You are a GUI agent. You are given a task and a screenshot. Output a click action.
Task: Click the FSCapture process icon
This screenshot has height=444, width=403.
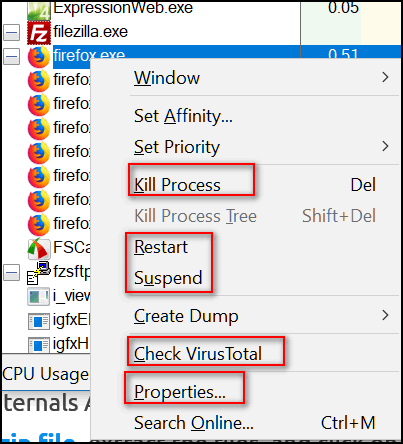pyautogui.click(x=39, y=249)
